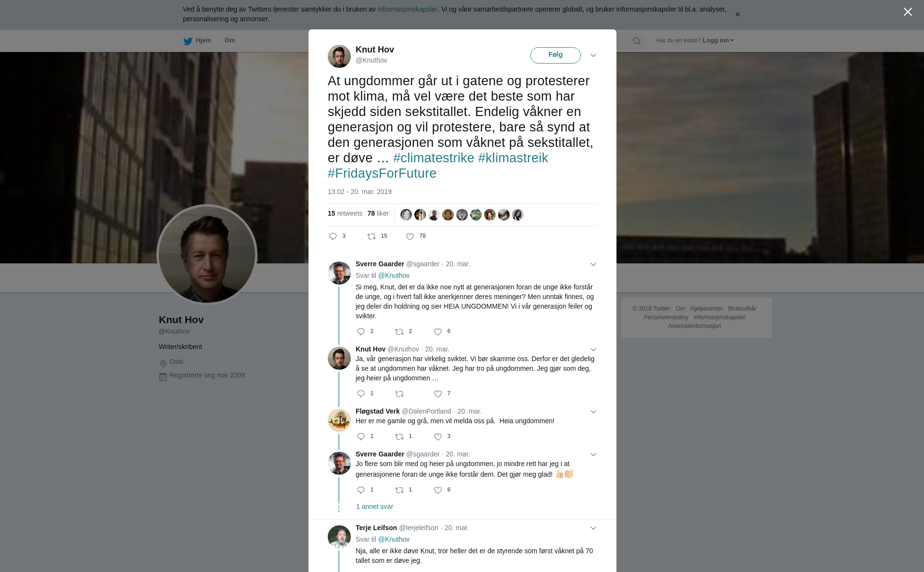Close the tweet overlay with top-right X
This screenshot has width=924, height=572.
(908, 12)
